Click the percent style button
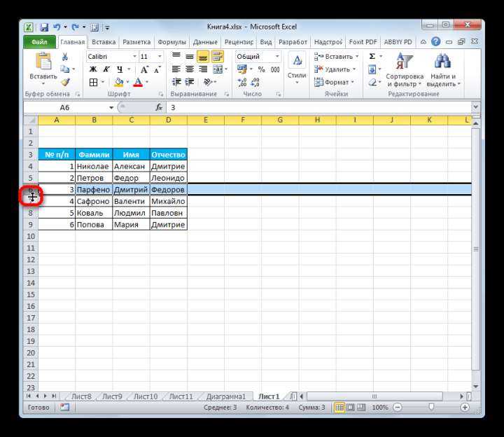Image resolution: width=504 pixels, height=437 pixels. pos(262,69)
